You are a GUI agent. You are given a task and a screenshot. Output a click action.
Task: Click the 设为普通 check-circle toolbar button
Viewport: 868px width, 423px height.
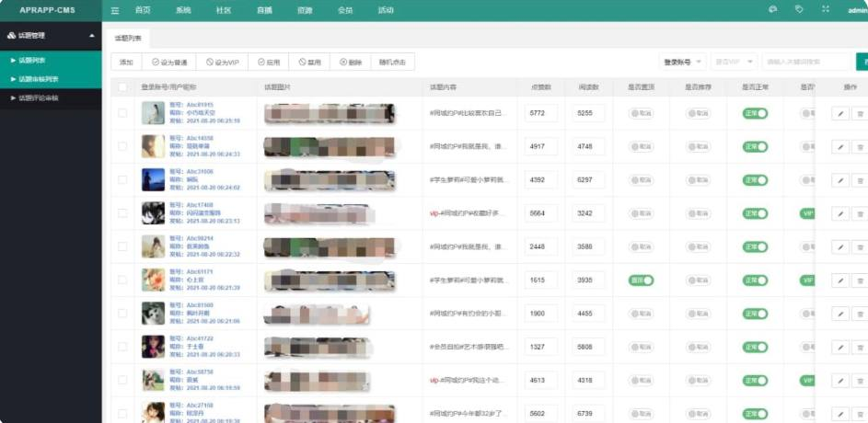(x=168, y=62)
